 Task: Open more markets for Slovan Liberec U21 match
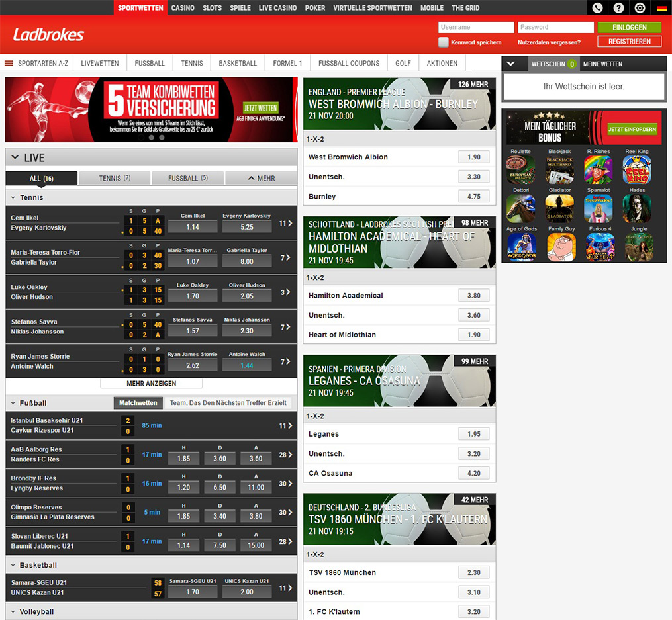(x=286, y=541)
